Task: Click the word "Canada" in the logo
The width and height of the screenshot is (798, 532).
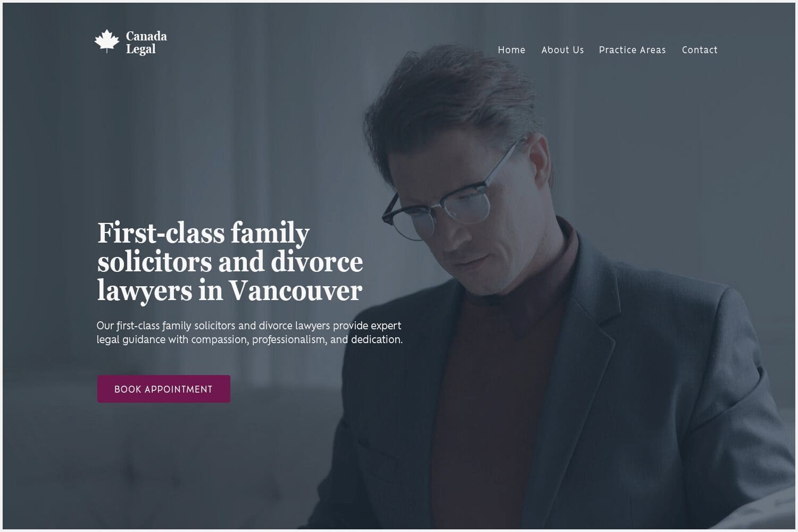Action: click(x=146, y=36)
